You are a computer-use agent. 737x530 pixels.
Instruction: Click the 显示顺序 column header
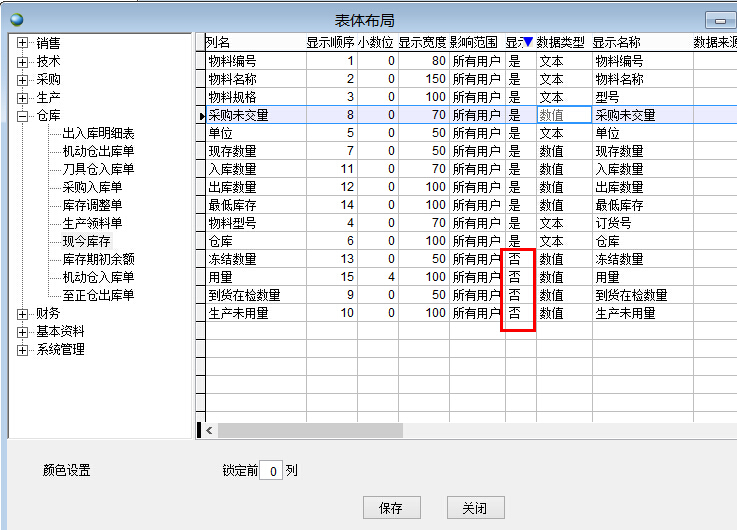tap(330, 43)
